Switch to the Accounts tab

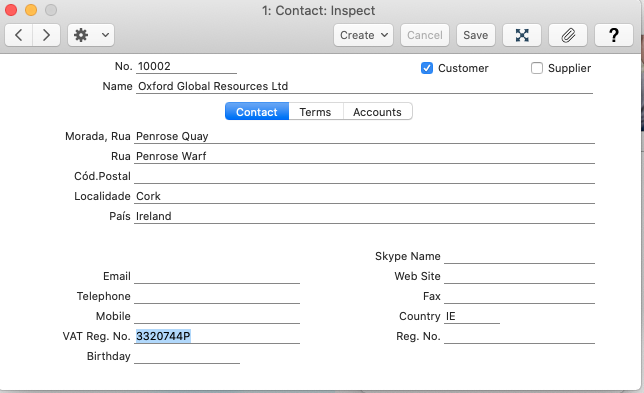(x=377, y=112)
